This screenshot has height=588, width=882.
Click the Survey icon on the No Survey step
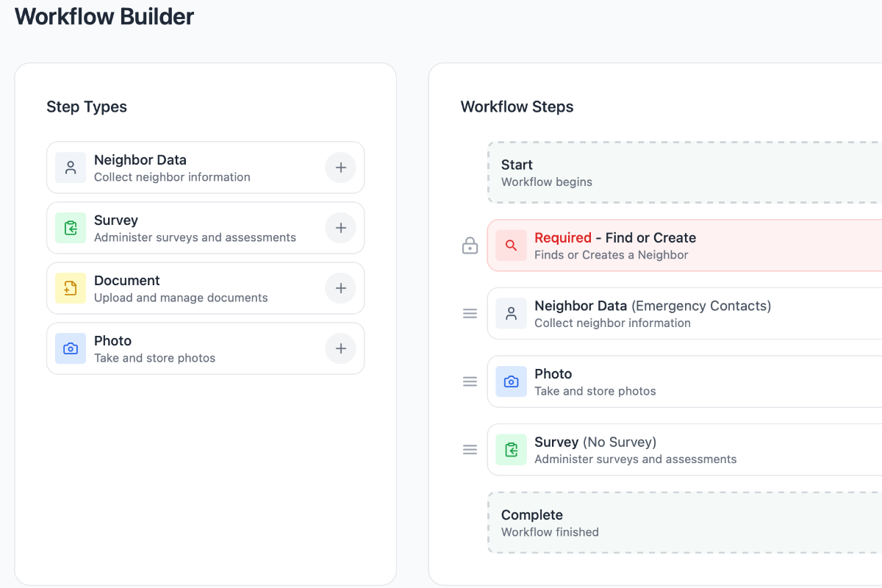coord(511,449)
